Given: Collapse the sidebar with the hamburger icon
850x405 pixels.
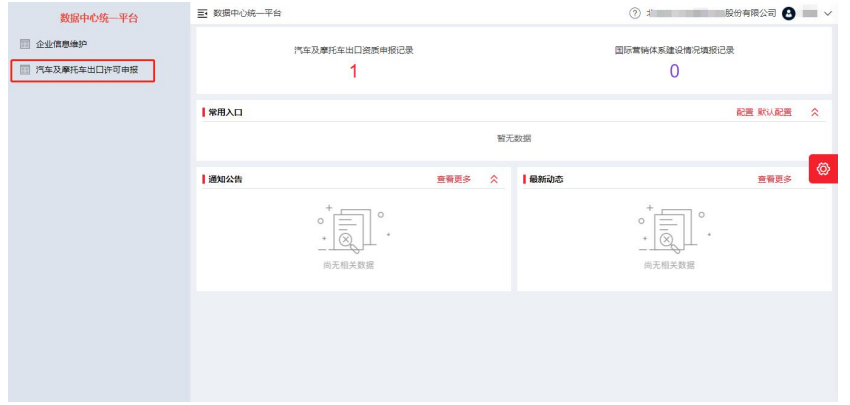Looking at the screenshot, I should (202, 14).
